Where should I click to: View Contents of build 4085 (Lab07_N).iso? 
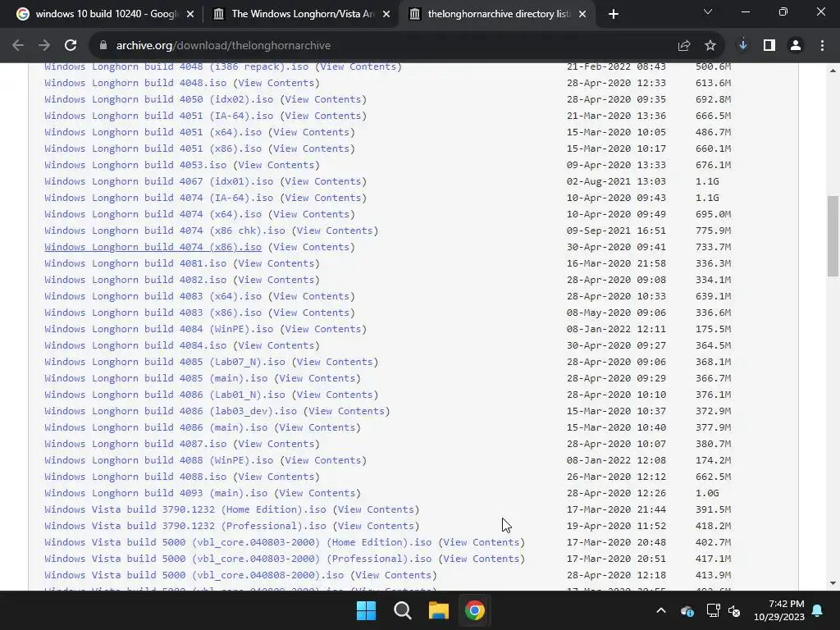coord(335,362)
